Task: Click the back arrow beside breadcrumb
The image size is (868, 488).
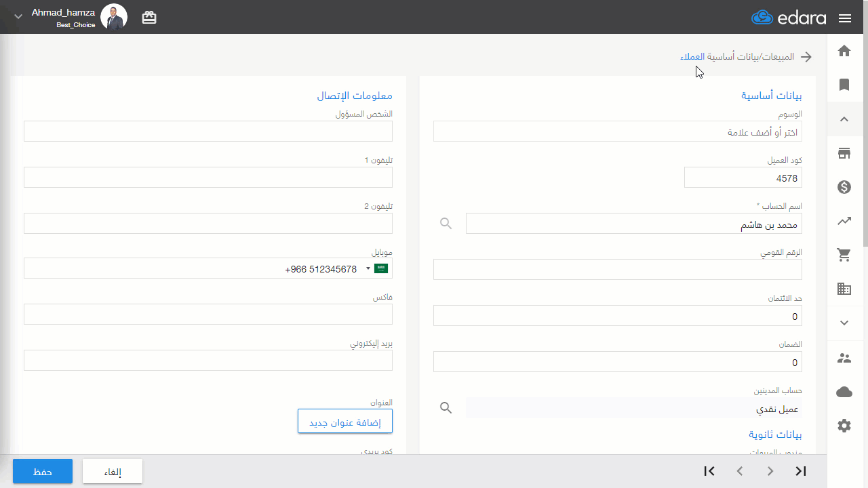Action: [806, 57]
